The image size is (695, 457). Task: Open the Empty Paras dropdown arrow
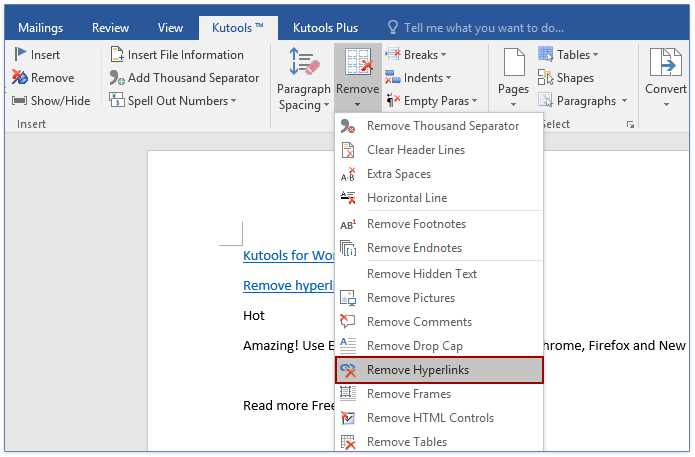(x=474, y=101)
